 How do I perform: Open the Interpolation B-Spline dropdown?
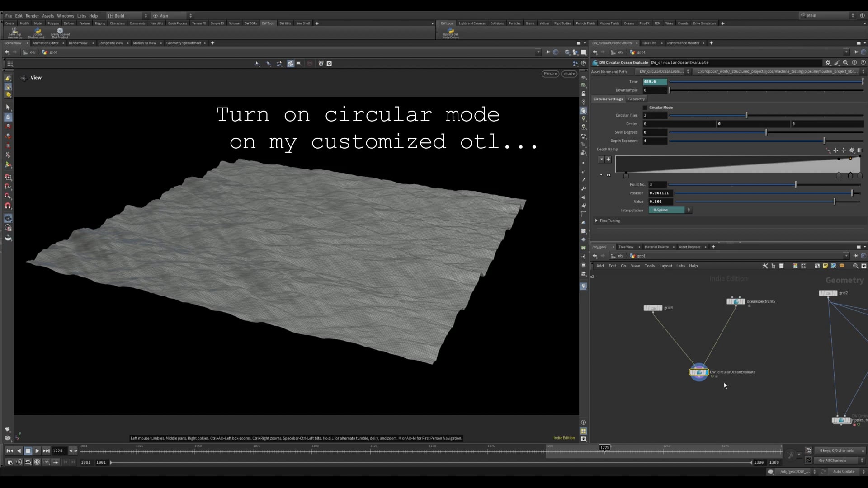coord(670,210)
